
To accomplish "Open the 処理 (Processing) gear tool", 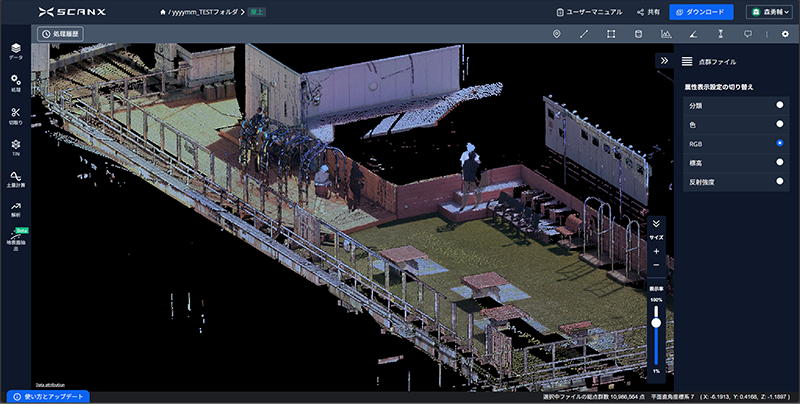I will coord(15,82).
